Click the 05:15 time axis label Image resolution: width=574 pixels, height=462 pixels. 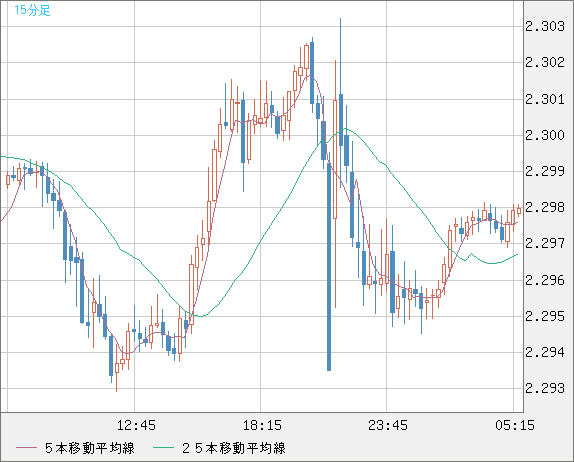515,425
